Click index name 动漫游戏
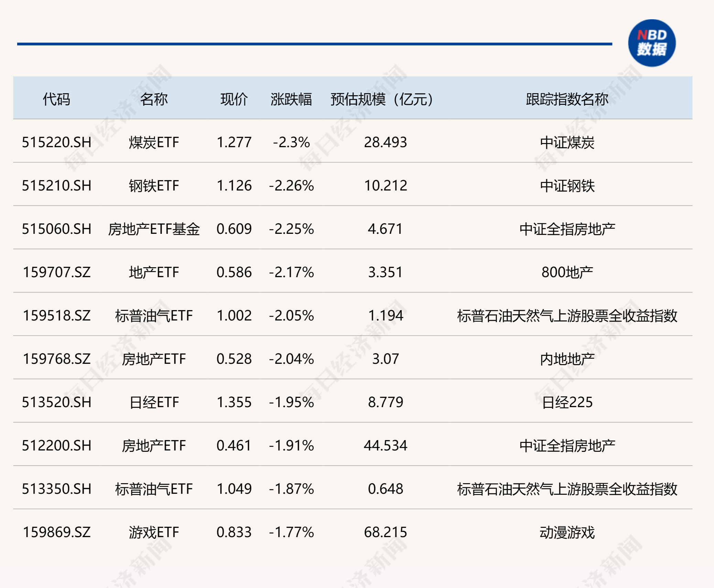Image resolution: width=714 pixels, height=588 pixels. pyautogui.click(x=567, y=532)
